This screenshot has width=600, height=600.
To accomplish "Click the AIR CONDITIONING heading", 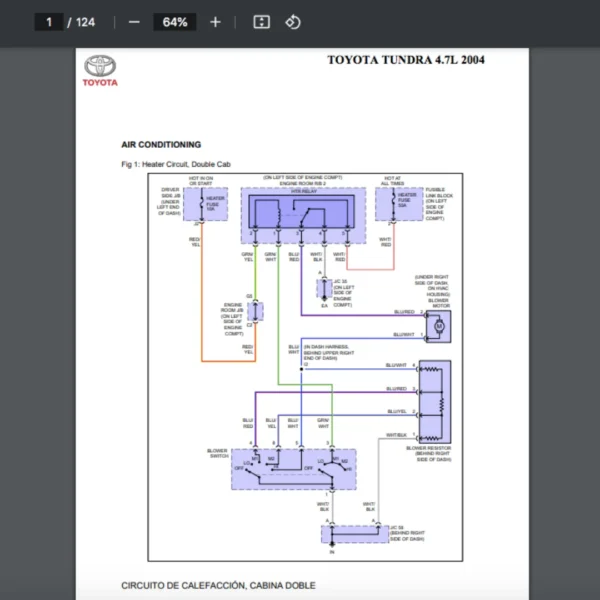I will coord(161,145).
